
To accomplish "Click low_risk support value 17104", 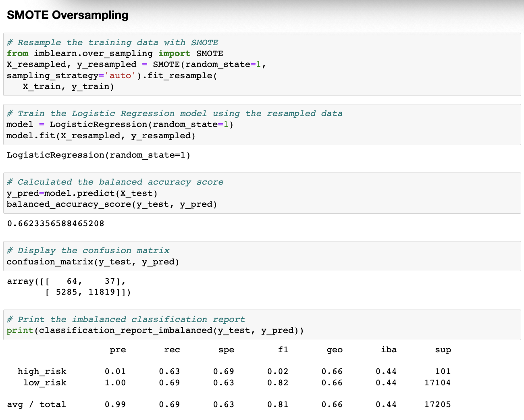I will (438, 383).
